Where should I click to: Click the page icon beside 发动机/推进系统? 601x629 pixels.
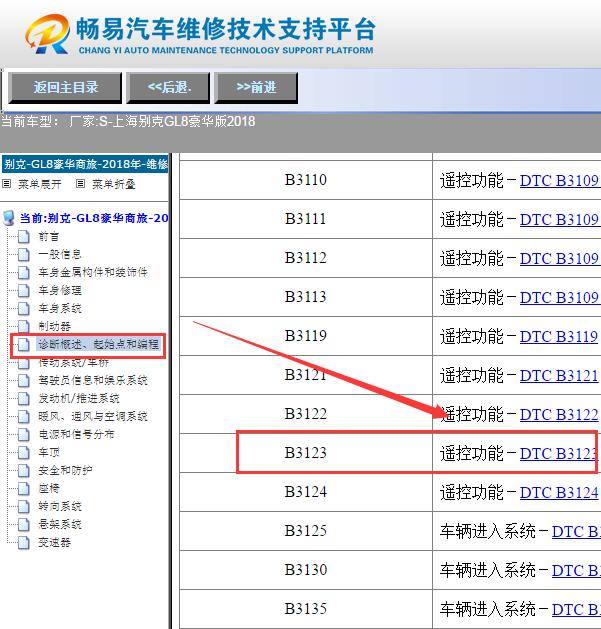(x=24, y=398)
